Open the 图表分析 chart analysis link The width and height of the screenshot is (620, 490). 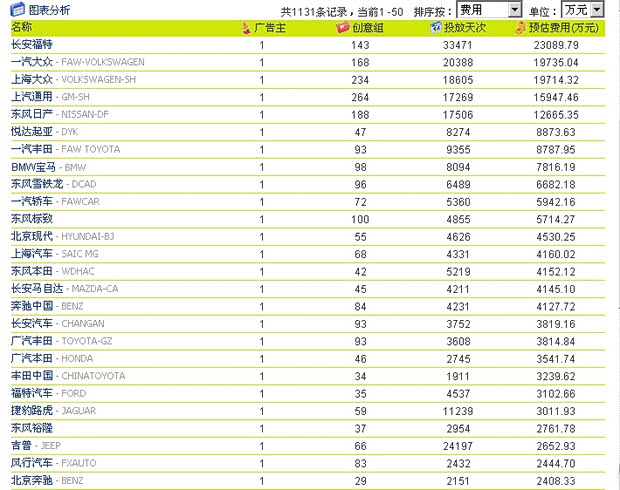tap(50, 9)
